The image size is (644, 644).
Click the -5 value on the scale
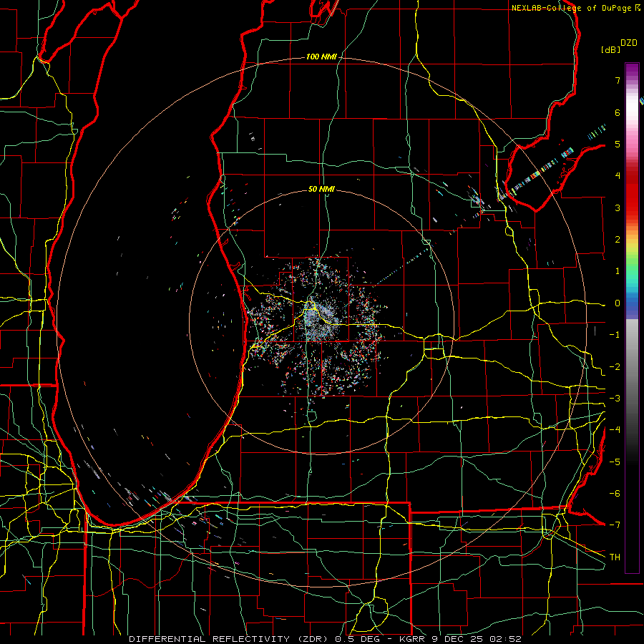(615, 462)
